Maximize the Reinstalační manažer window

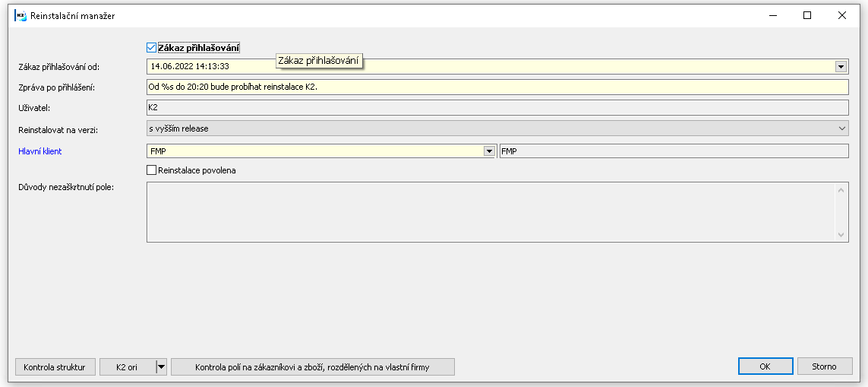(807, 15)
